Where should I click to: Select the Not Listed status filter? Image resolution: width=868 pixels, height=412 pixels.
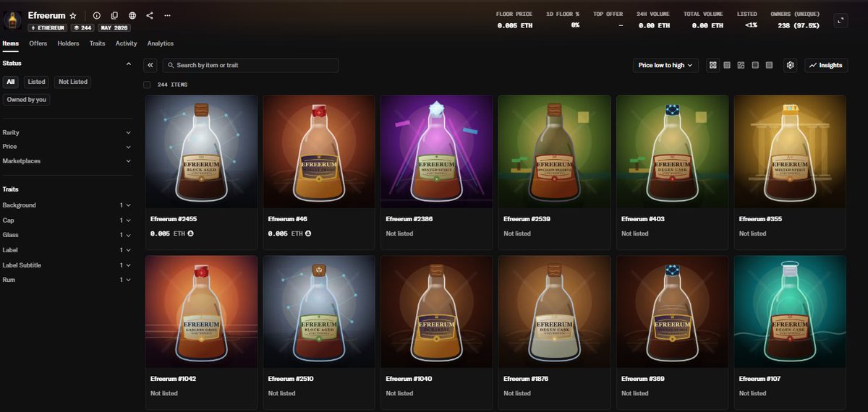[x=73, y=82]
